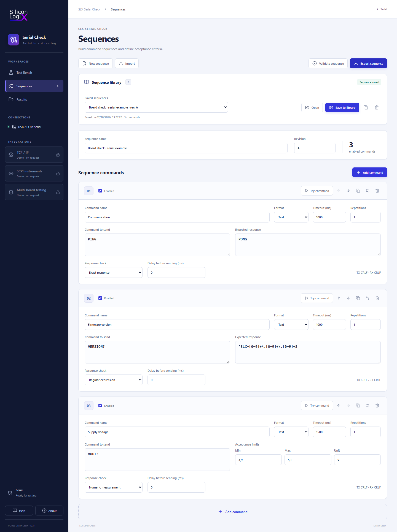Click Validate sequence button
This screenshot has height=532, width=397.
pos(328,64)
